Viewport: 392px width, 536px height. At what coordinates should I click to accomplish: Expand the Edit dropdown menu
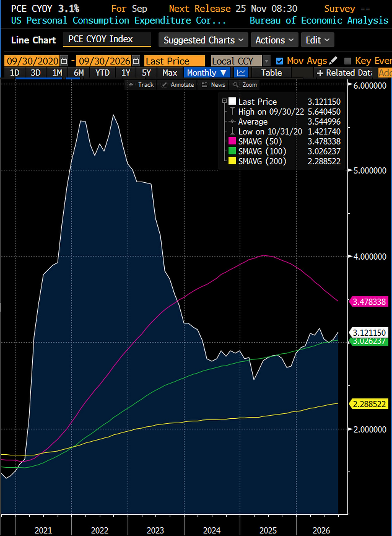coord(317,40)
